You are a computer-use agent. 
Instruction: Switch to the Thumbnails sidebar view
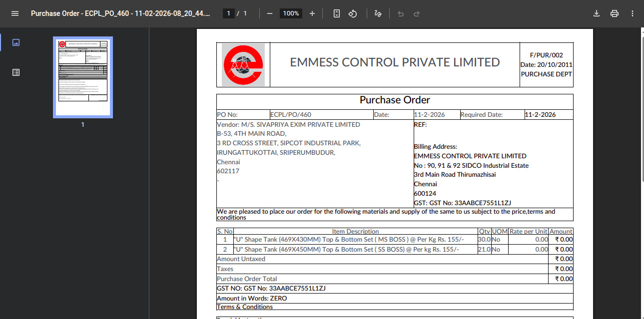[16, 42]
